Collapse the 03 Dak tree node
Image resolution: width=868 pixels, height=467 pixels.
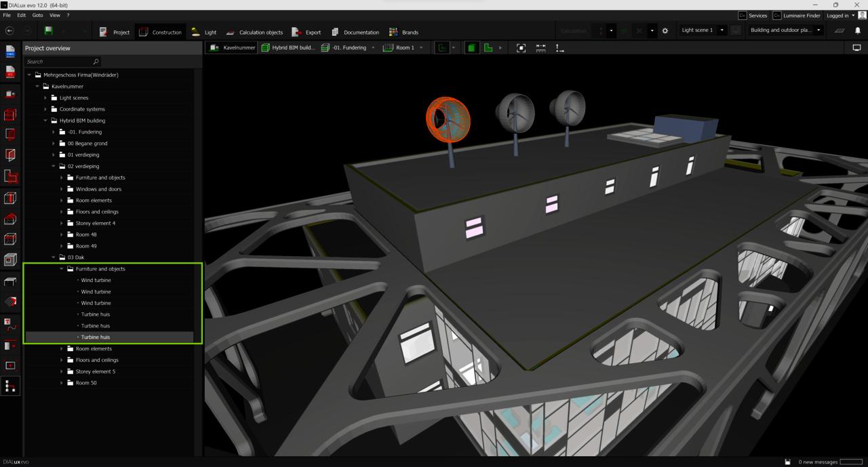tap(54, 258)
